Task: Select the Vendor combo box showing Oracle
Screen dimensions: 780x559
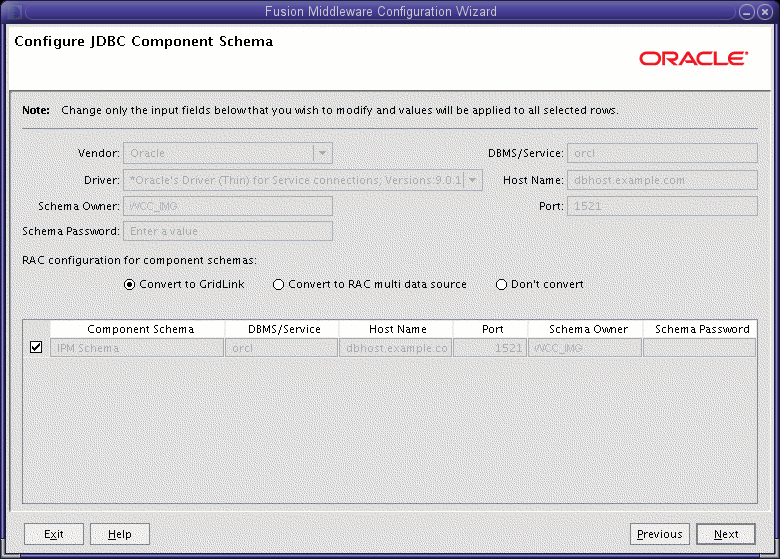Action: 228,153
